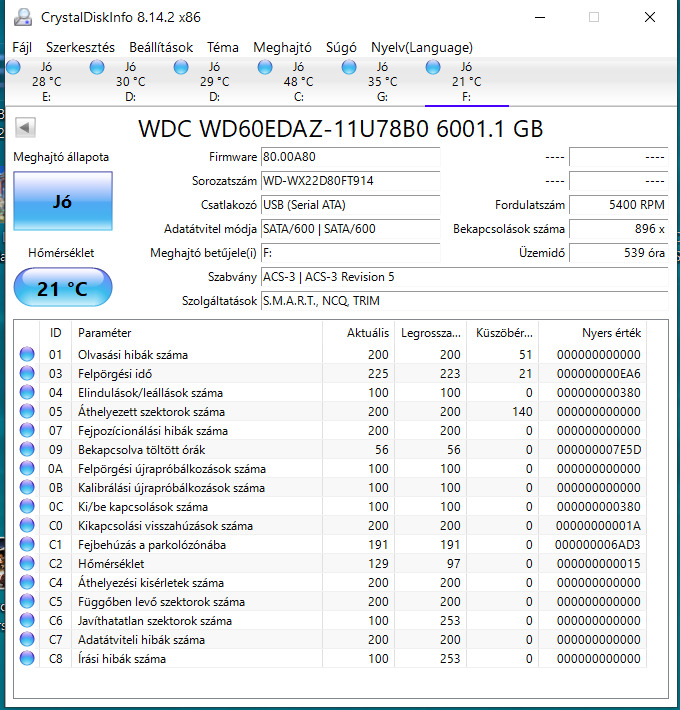680x710 pixels.
Task: Click the 21 °C temperature button
Action: coord(63,288)
